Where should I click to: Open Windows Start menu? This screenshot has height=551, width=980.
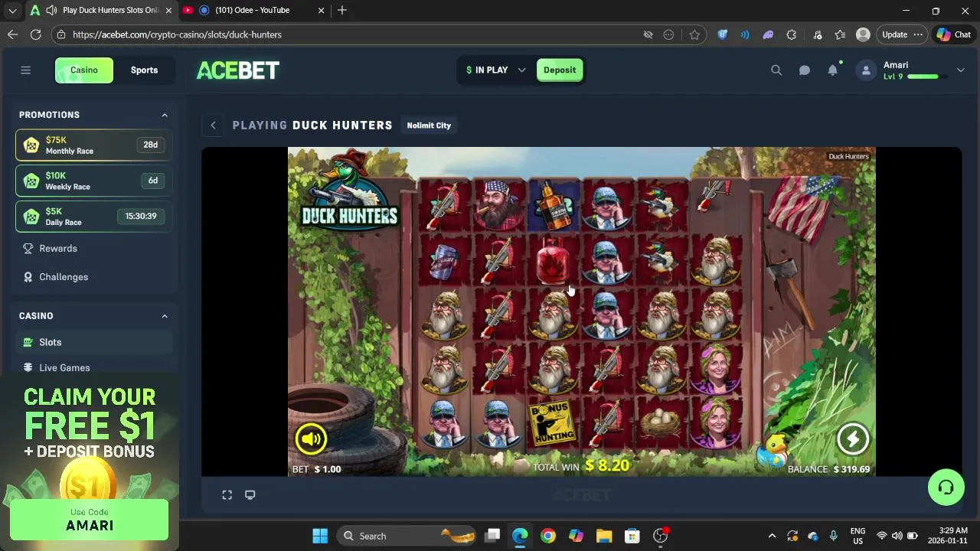pyautogui.click(x=320, y=536)
